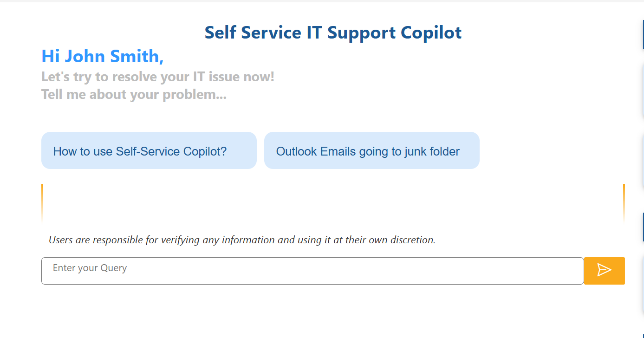This screenshot has height=338, width=644.
Task: Click 'Let's try to resolve your IT issue now!'
Action: click(158, 76)
